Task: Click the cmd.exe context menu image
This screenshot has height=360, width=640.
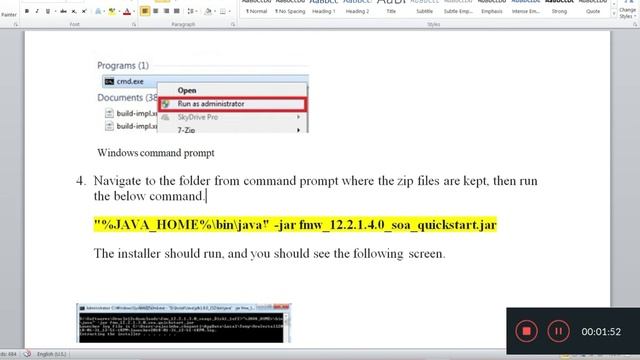Action: [203, 97]
